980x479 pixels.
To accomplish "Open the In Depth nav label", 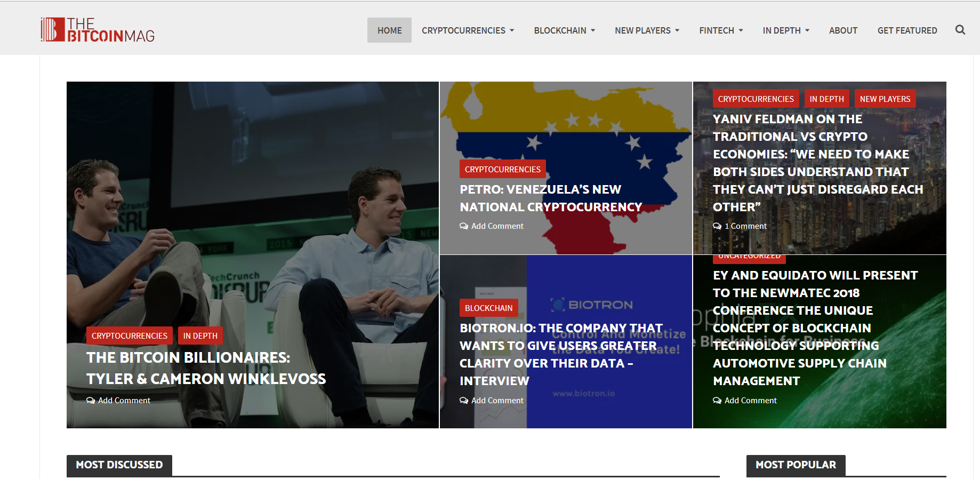I will tap(782, 30).
